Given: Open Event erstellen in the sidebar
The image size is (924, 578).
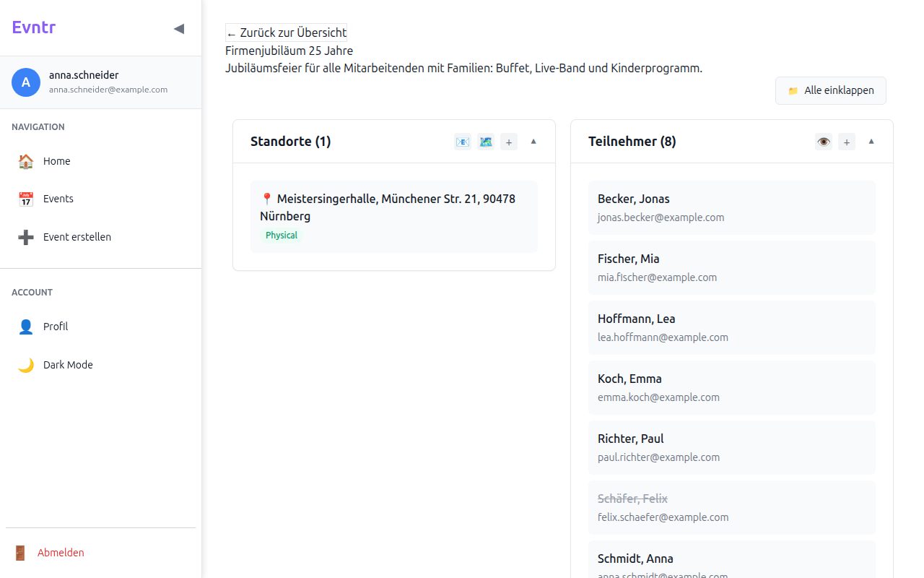Looking at the screenshot, I should click(x=100, y=237).
